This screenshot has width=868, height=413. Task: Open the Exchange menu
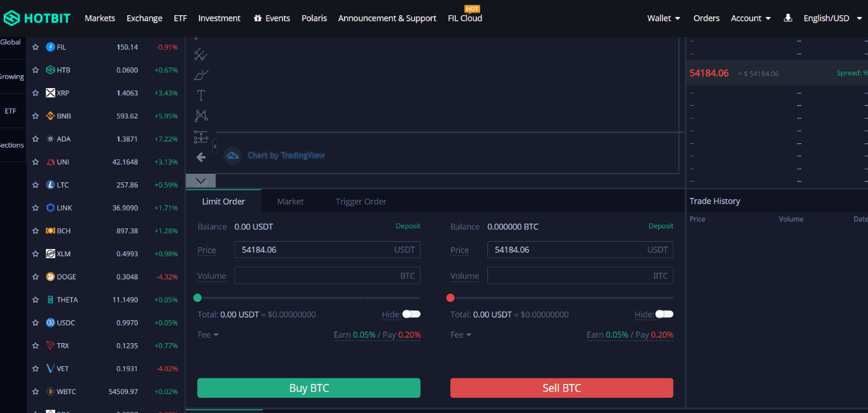point(144,18)
